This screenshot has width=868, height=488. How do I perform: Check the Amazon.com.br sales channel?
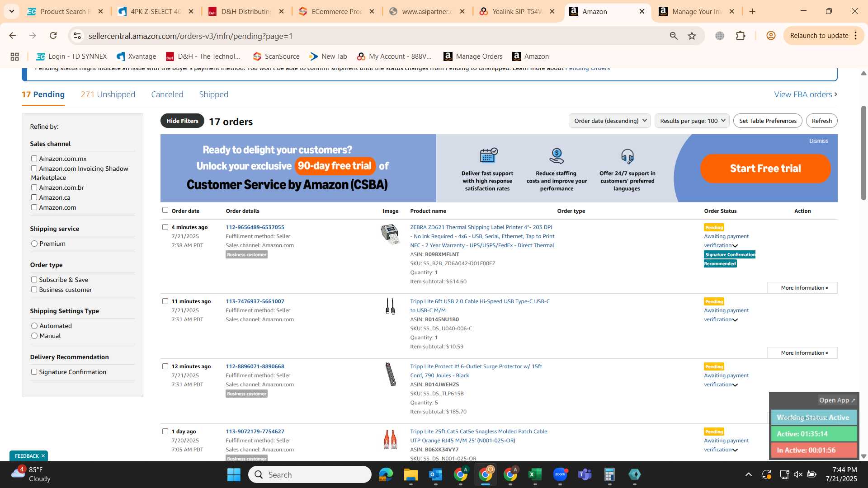pyautogui.click(x=34, y=187)
